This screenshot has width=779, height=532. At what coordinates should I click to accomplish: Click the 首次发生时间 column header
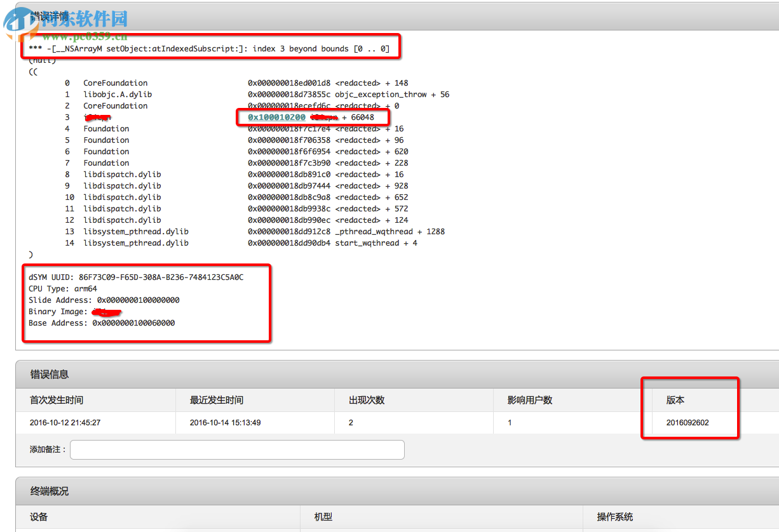point(57,401)
